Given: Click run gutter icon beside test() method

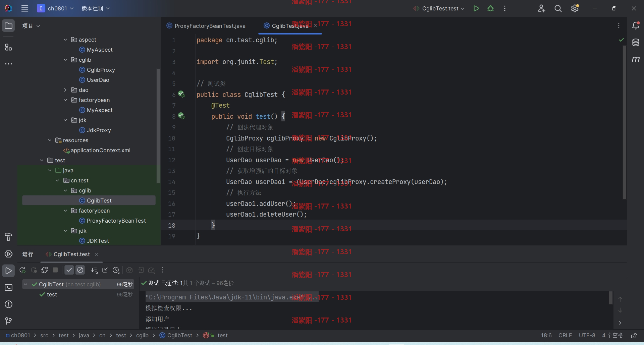Looking at the screenshot, I should (182, 116).
